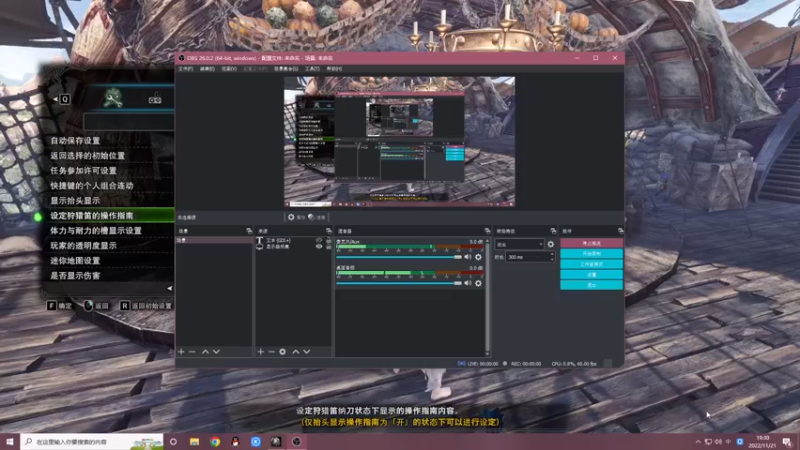Move the source down in Sources panel
800x450 pixels.
click(x=307, y=352)
